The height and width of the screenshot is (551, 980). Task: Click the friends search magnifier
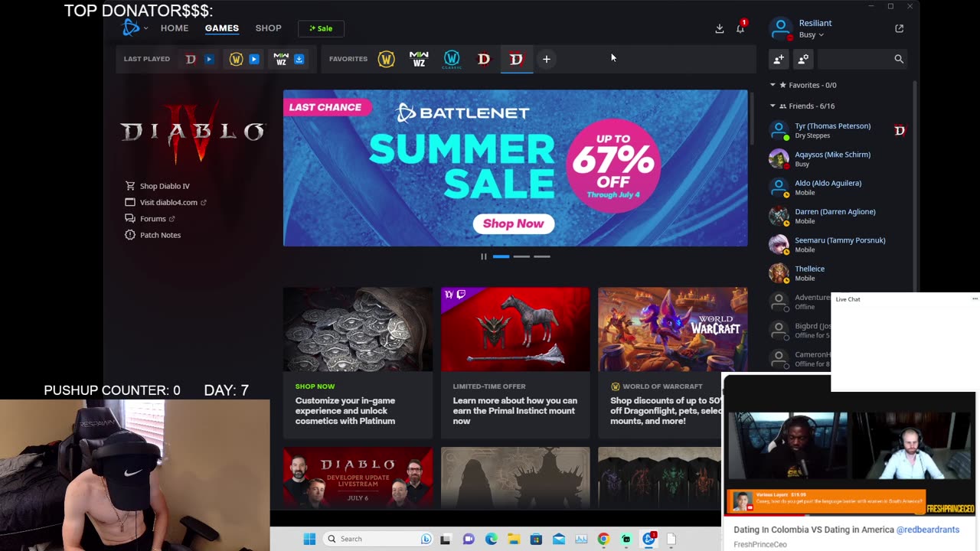(x=899, y=59)
